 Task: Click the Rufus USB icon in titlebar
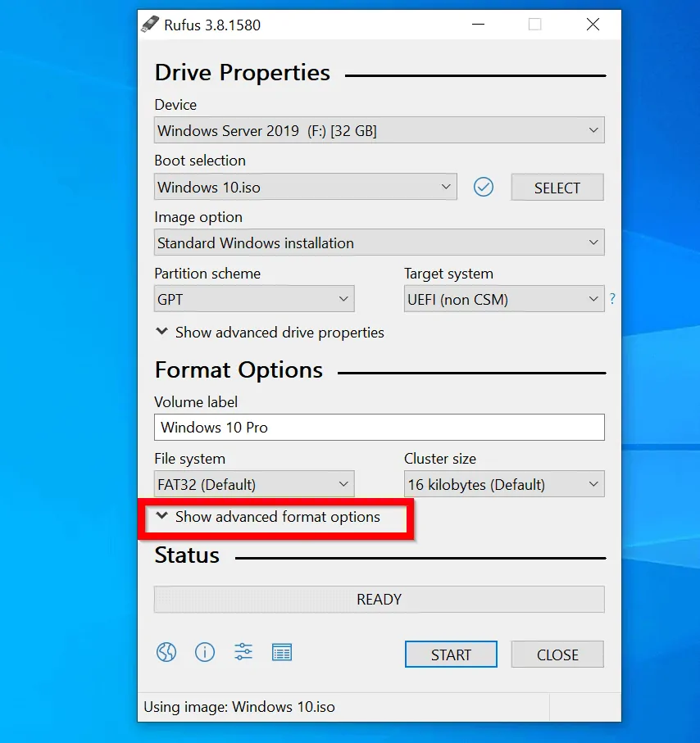[150, 24]
